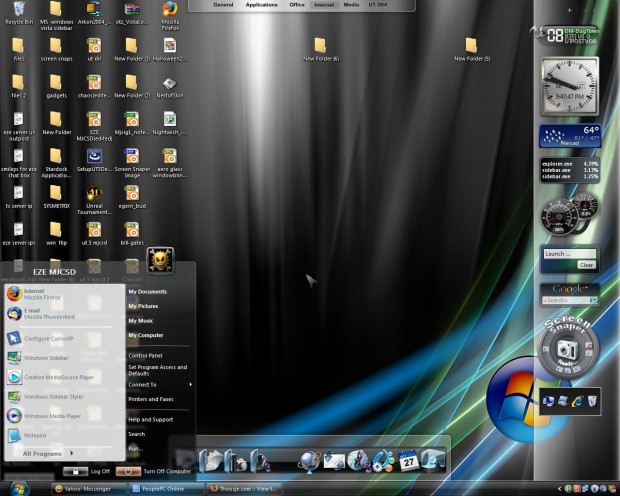620x496 pixels.
Task: Click Internet Explorer icon in sidebar shortcut box
Action: pyautogui.click(x=577, y=401)
